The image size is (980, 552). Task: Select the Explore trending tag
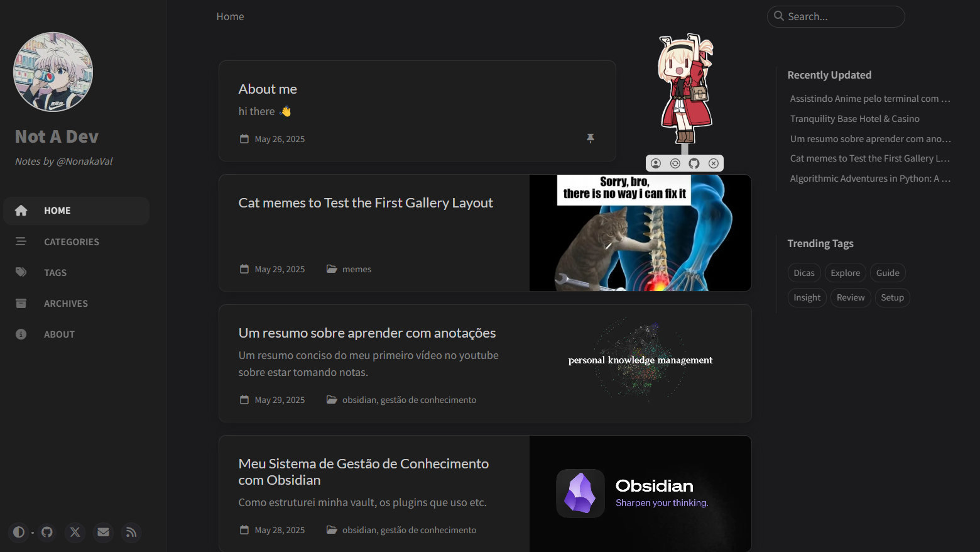pos(846,273)
